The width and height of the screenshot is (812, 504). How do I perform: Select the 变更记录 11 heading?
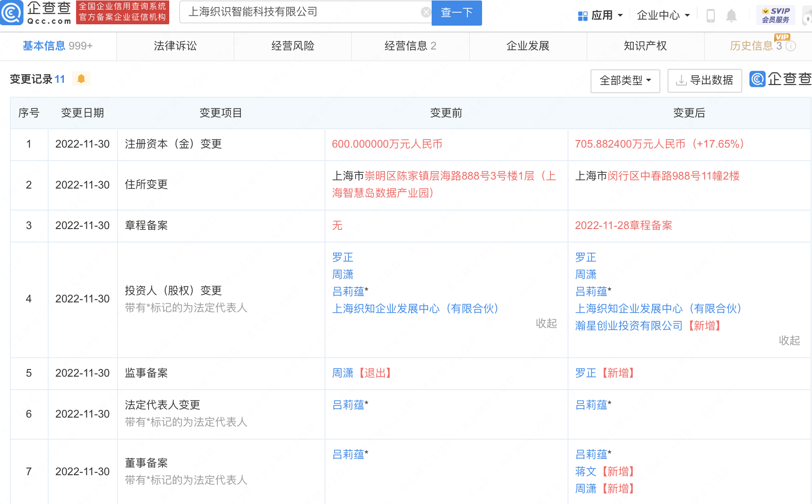[x=37, y=79]
